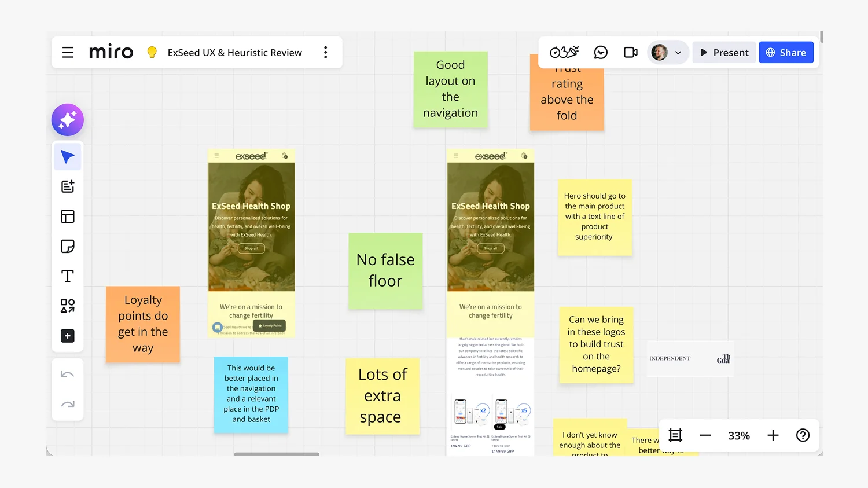Select the 'I don't yet know enough' sticky

point(590,438)
